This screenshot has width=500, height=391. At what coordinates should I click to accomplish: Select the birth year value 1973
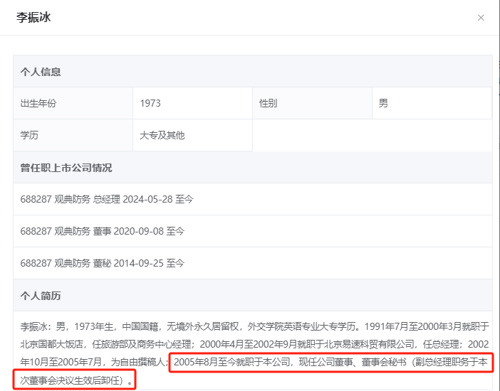(192, 103)
